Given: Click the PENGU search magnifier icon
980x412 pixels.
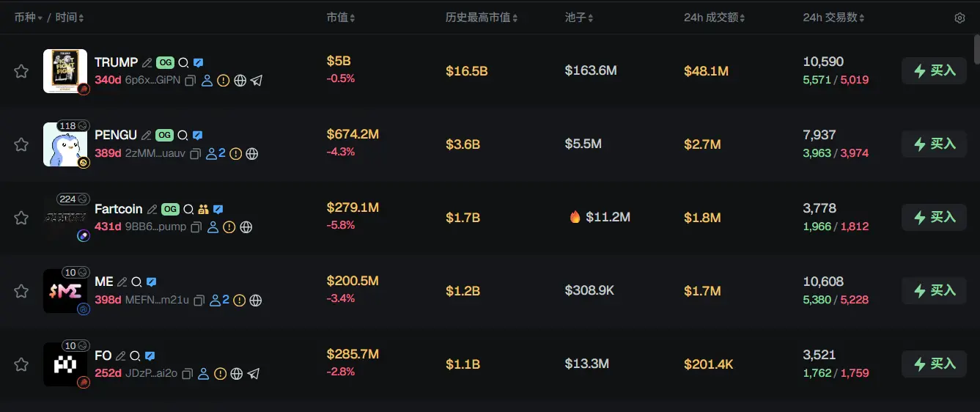Looking at the screenshot, I should (x=183, y=136).
